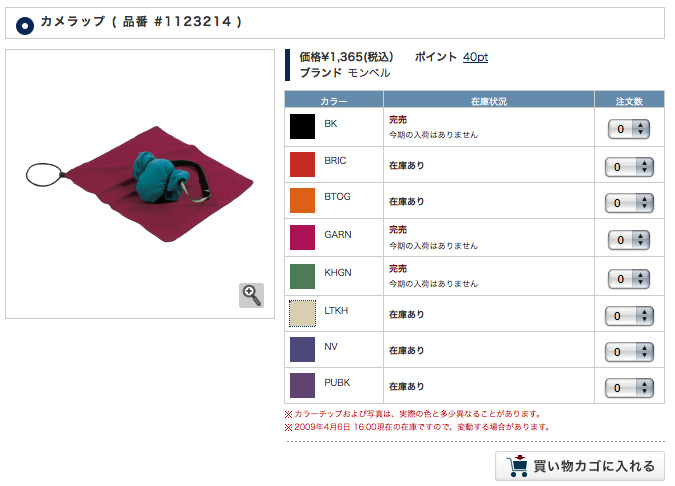Open the BRIC order quantity selector

pyautogui.click(x=629, y=167)
